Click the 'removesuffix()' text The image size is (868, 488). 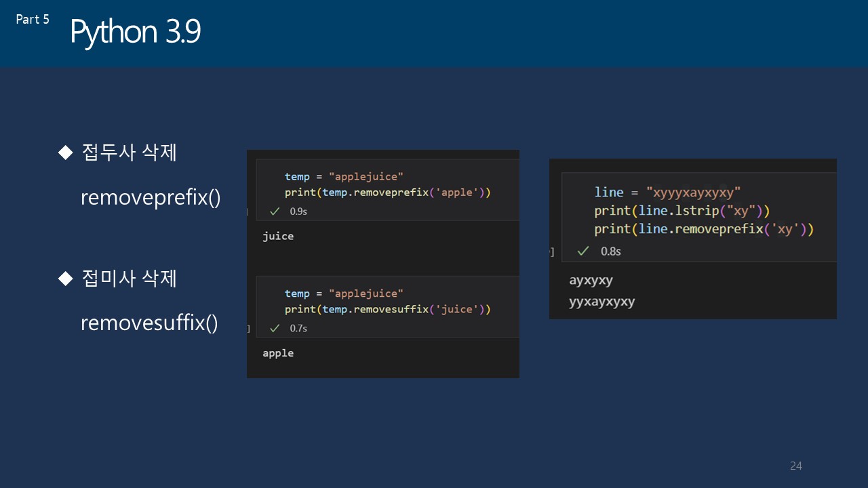click(149, 323)
